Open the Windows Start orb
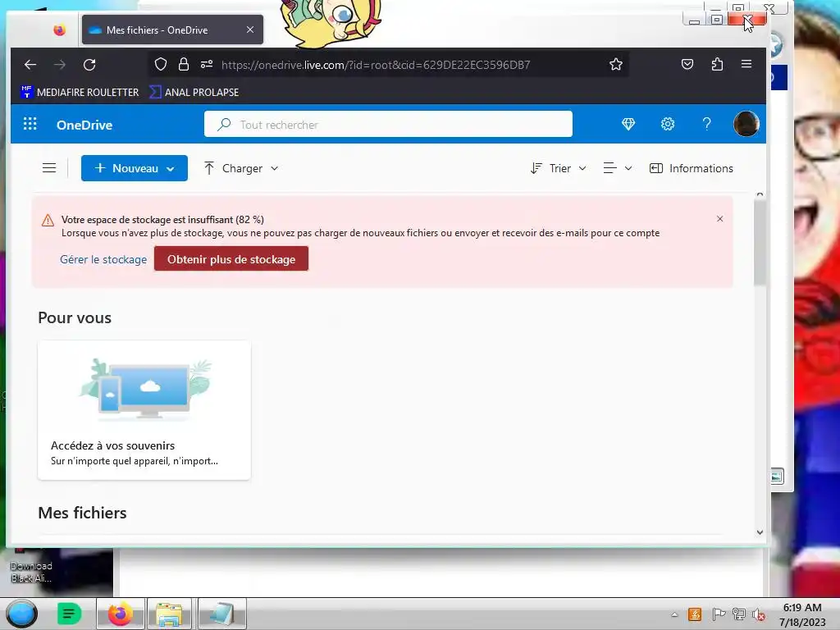The width and height of the screenshot is (840, 630). (21, 614)
